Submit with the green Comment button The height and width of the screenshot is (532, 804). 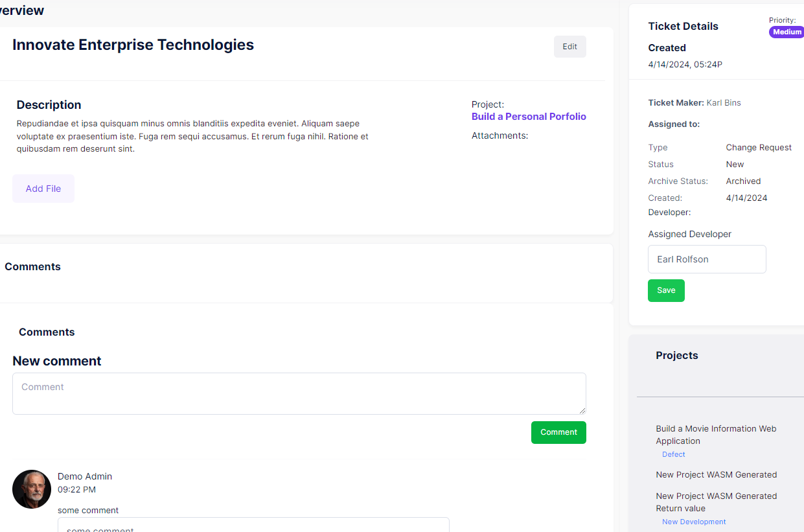click(558, 432)
